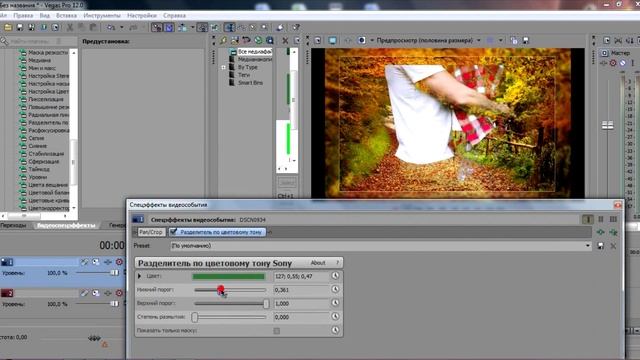This screenshot has height=360, width=640.
Task: Click the Import Media lightning icon
Action: (223, 40)
